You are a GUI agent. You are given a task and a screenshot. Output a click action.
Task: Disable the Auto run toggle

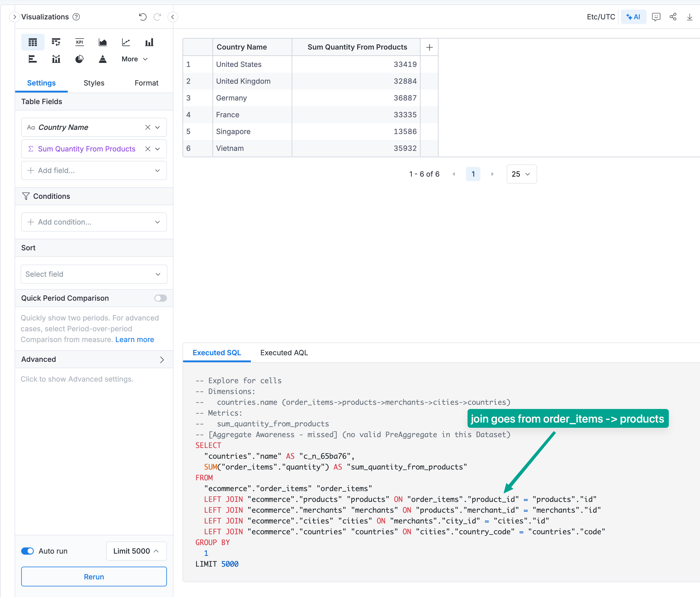(28, 551)
